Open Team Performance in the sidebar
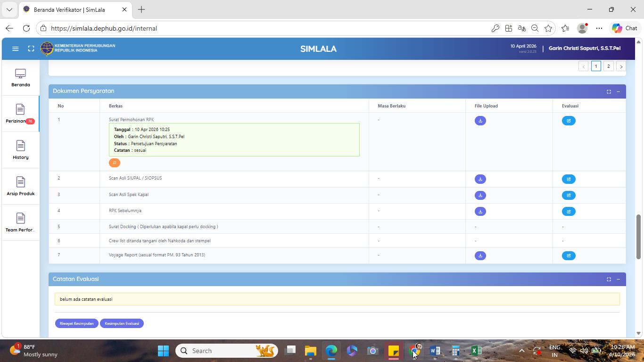 [21, 223]
